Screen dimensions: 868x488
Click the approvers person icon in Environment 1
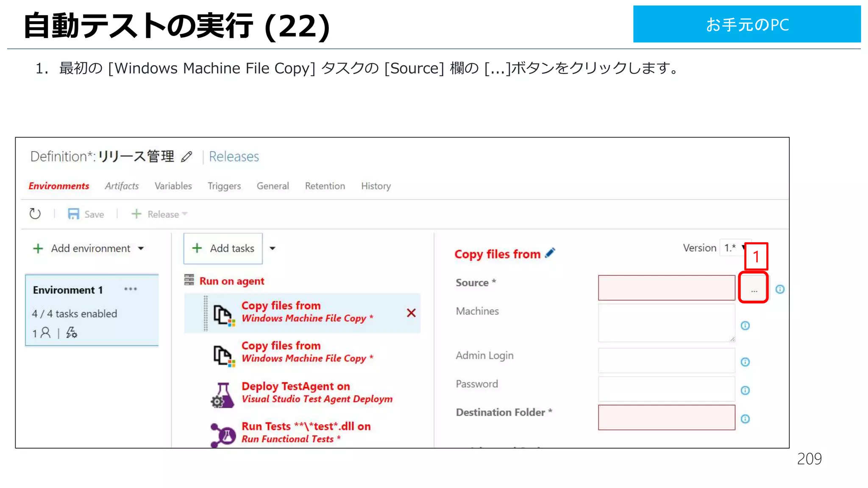tap(45, 333)
